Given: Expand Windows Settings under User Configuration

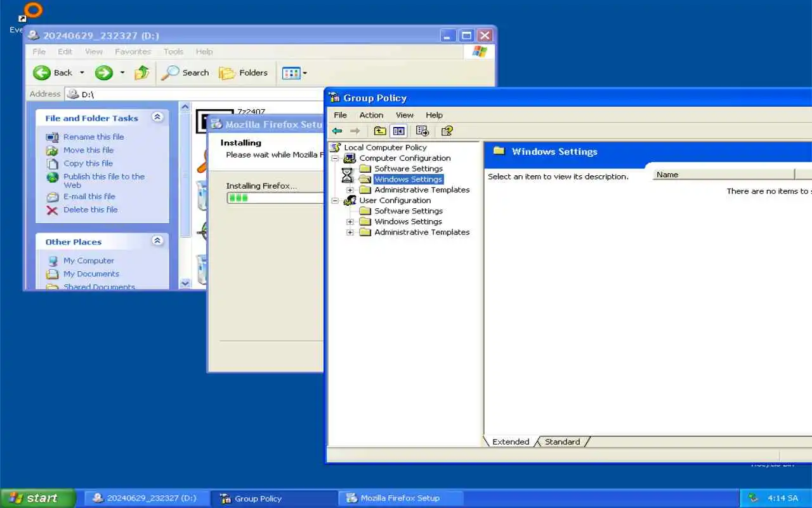Looking at the screenshot, I should [350, 222].
